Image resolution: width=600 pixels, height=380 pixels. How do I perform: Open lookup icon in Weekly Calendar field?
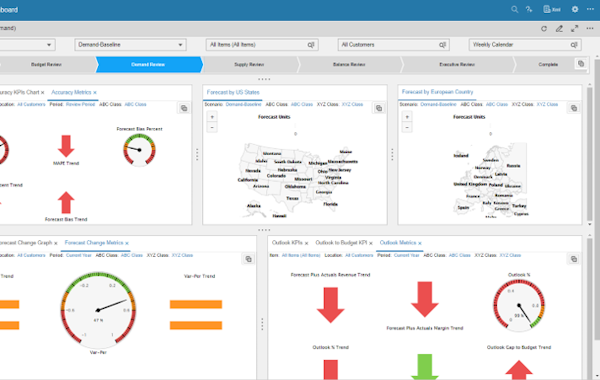coord(574,45)
